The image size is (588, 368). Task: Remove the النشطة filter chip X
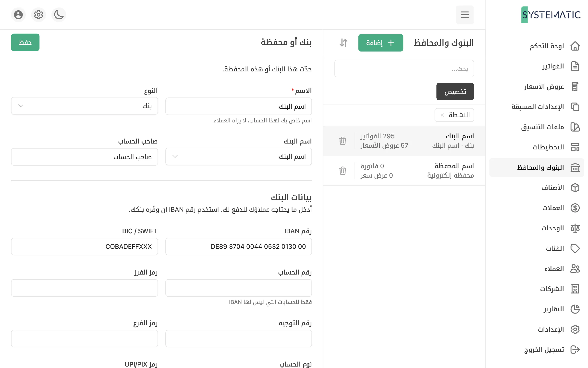pos(442,115)
